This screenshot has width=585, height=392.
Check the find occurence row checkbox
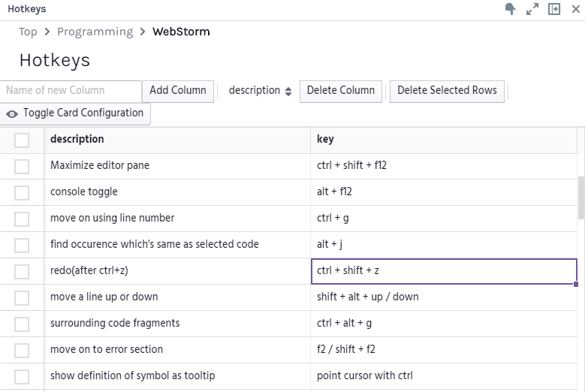pos(22,246)
